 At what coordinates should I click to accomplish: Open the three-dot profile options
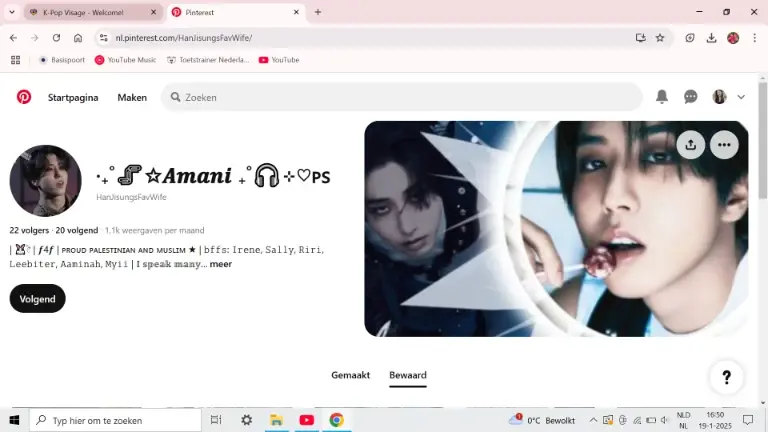tap(724, 144)
